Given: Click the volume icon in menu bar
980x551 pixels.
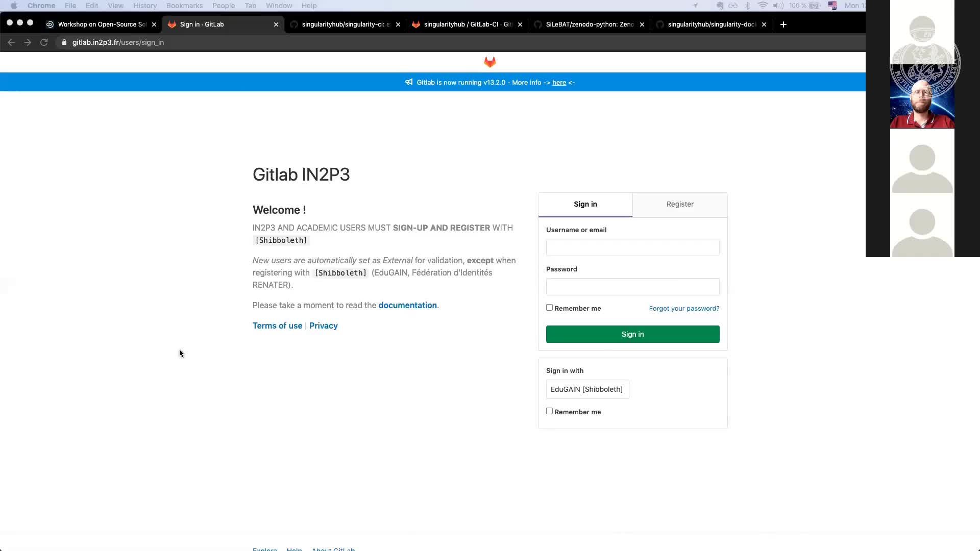Looking at the screenshot, I should [x=778, y=6].
